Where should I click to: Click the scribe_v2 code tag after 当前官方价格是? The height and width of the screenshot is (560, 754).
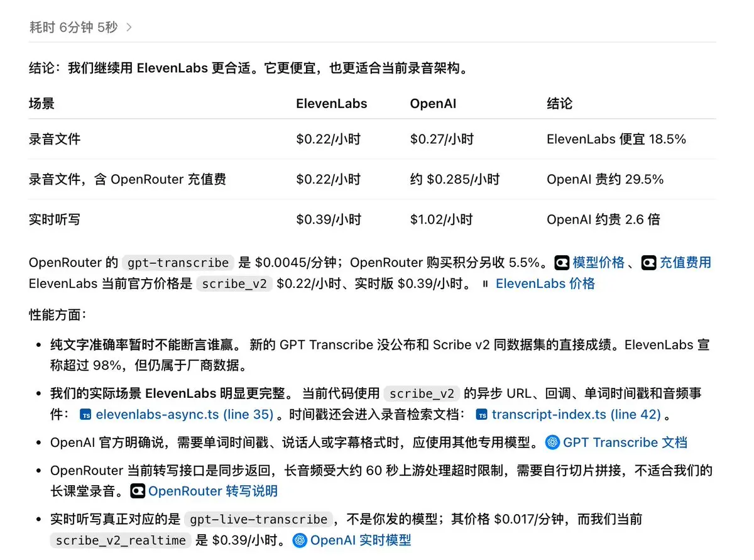[236, 283]
